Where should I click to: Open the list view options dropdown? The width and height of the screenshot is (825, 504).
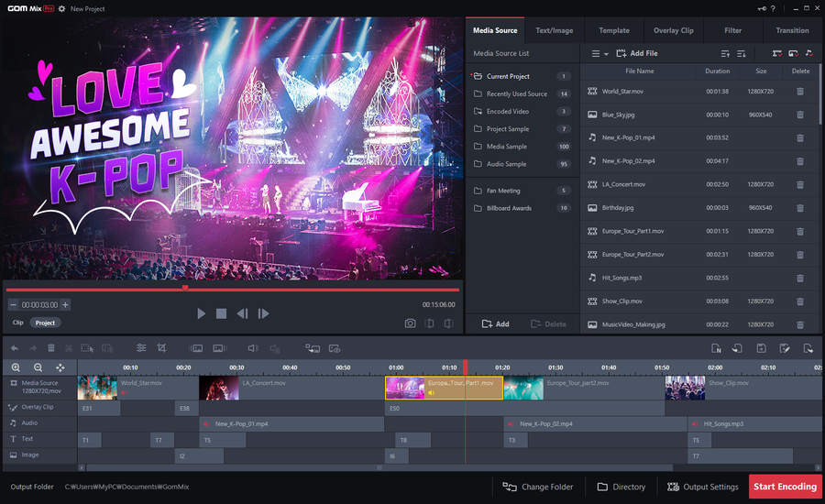pos(599,54)
